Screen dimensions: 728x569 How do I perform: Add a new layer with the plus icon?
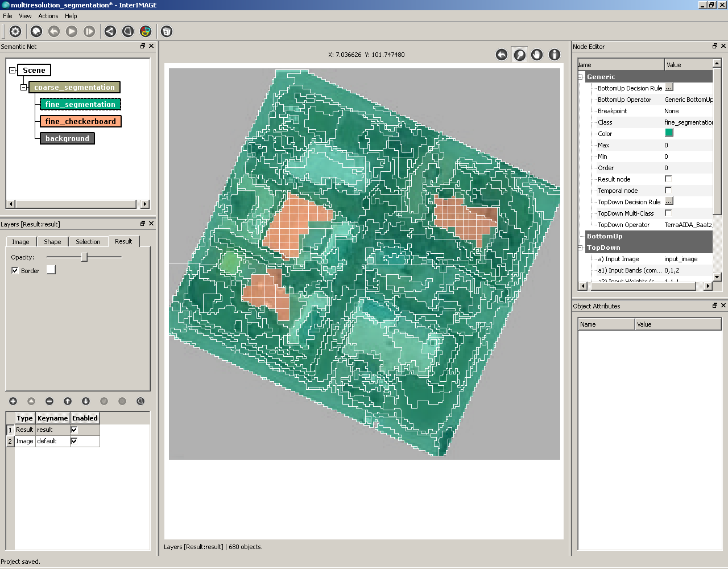point(13,401)
